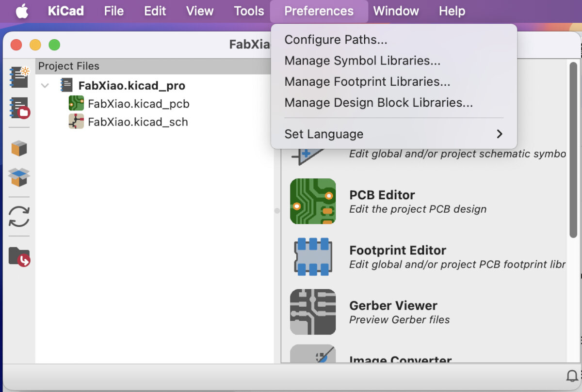
Task: Open the Apple menu
Action: [x=22, y=11]
